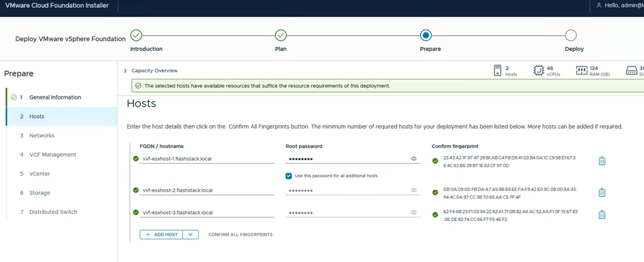This screenshot has height=262, width=644.
Task: Click the user icon beside Hello admin
Action: [x=598, y=5]
